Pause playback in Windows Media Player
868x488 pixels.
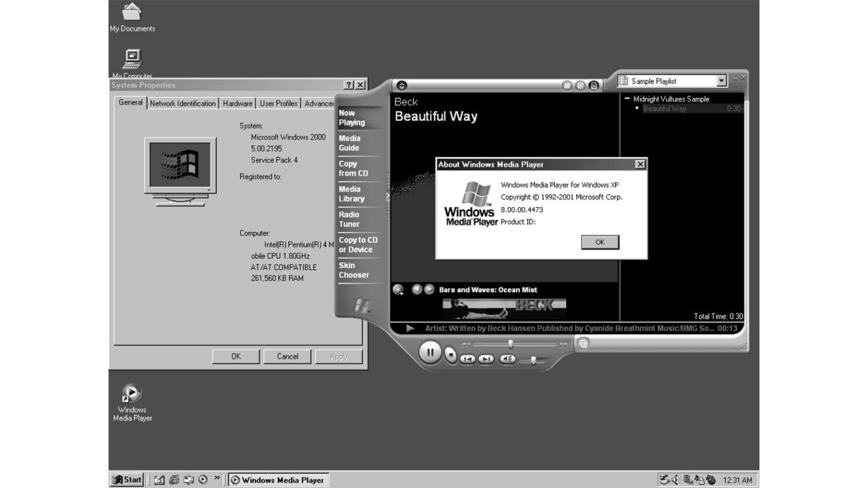(x=430, y=353)
